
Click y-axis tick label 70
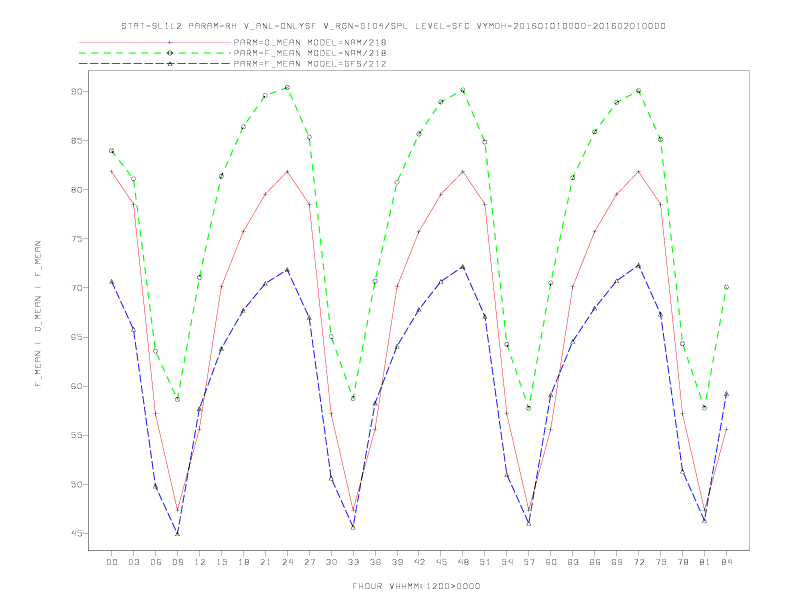pyautogui.click(x=77, y=288)
